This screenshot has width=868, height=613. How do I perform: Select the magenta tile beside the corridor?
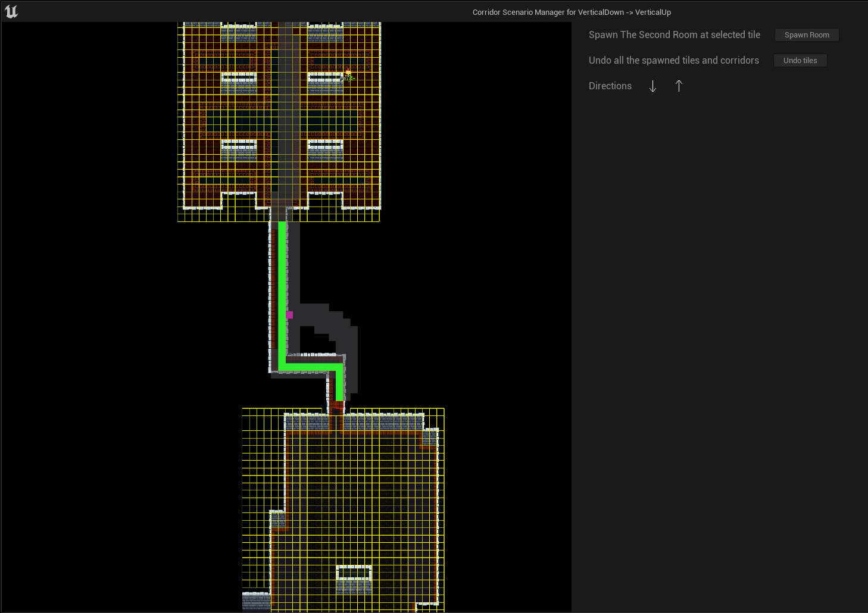pos(289,315)
